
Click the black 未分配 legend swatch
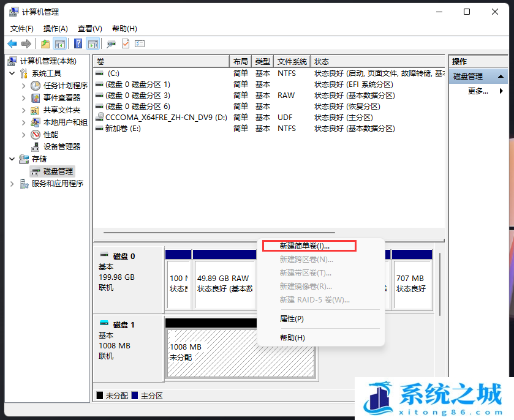coord(100,396)
